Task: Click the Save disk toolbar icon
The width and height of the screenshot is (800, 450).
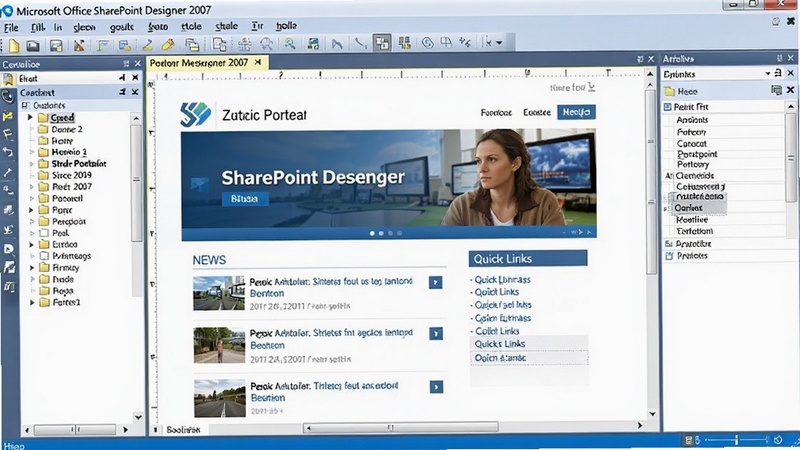Action: pyautogui.click(x=56, y=45)
